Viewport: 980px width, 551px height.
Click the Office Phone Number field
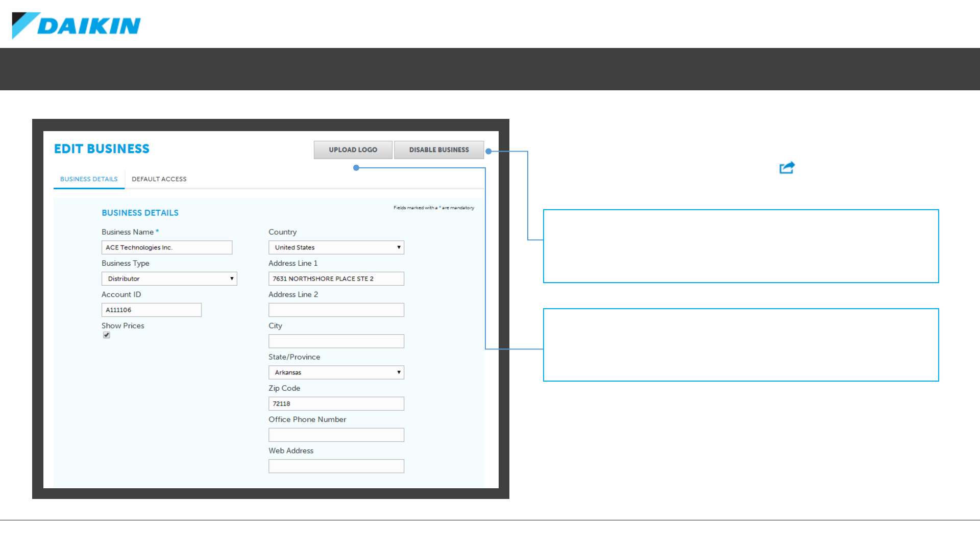click(x=336, y=435)
